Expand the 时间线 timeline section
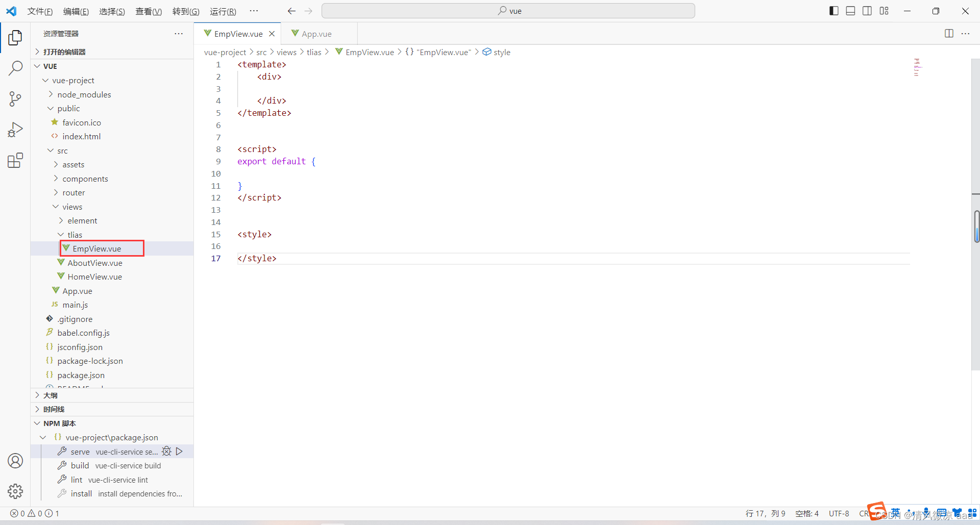The image size is (980, 525). pos(112,409)
